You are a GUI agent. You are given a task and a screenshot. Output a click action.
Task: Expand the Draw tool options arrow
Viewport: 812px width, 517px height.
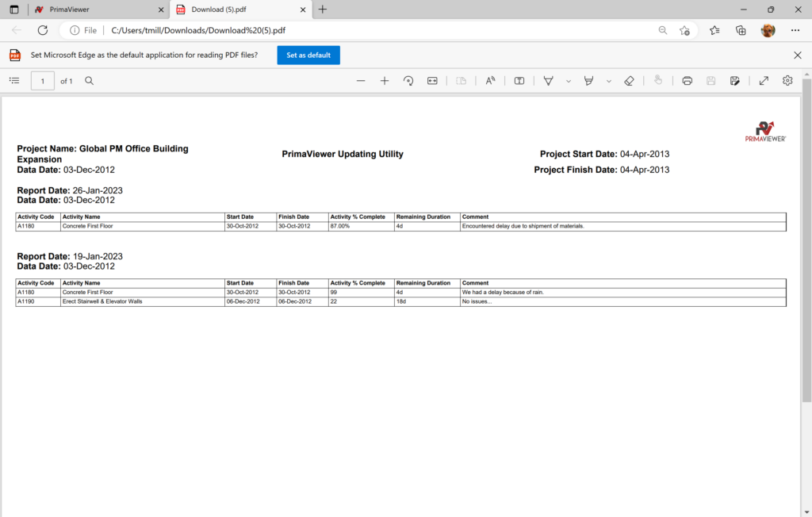coord(569,81)
